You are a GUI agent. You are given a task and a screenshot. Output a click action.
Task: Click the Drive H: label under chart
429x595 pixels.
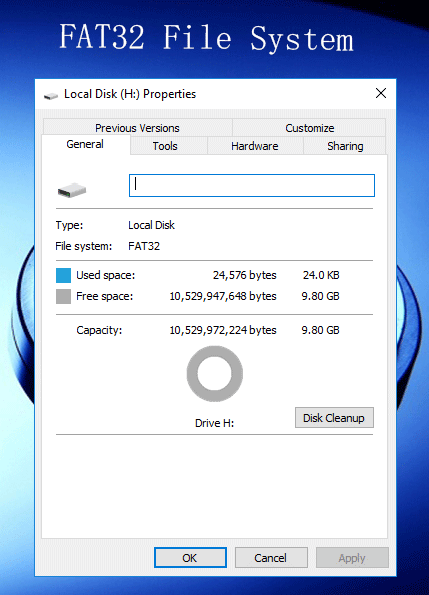pyautogui.click(x=214, y=423)
